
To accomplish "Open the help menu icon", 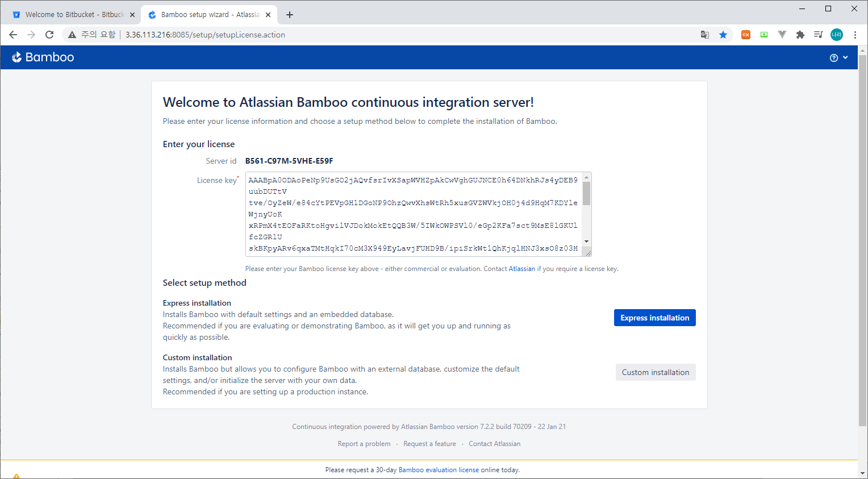I will tap(834, 58).
